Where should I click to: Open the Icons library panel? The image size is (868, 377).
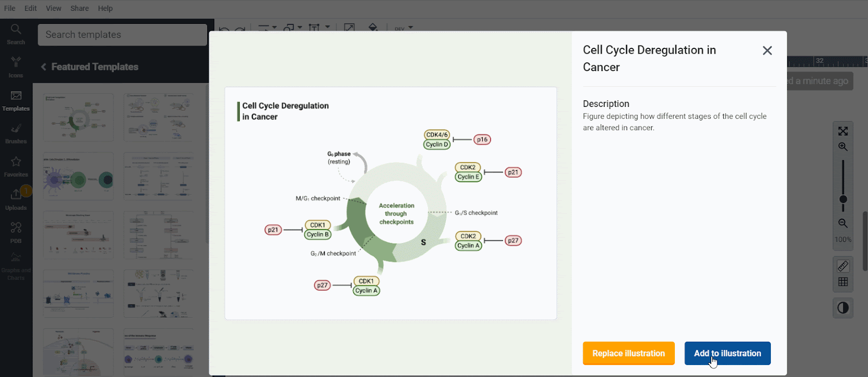(x=16, y=67)
